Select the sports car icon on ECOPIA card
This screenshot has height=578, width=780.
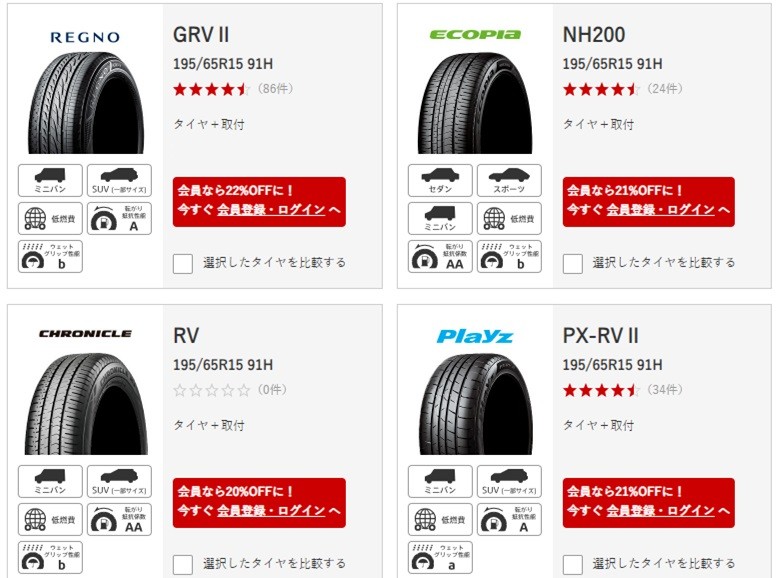(x=509, y=181)
